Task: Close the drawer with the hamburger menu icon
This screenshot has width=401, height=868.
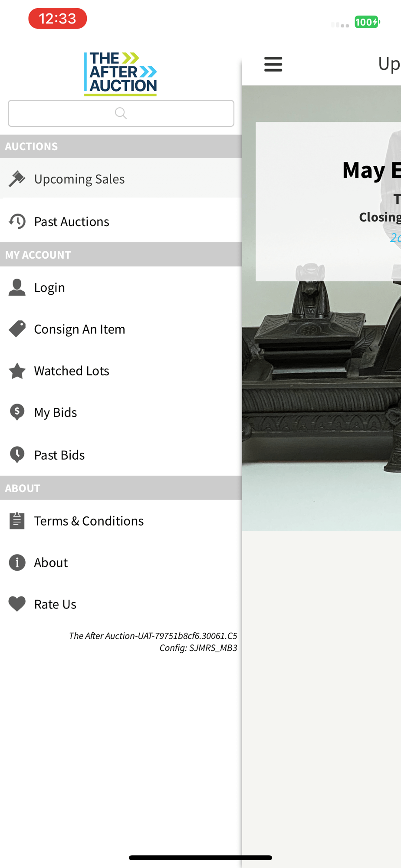Action: (x=273, y=64)
